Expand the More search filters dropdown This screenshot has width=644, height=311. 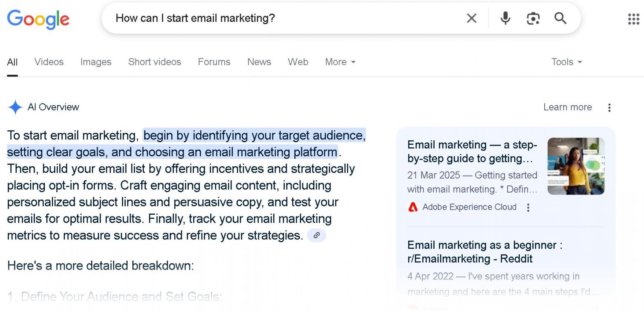coord(340,62)
